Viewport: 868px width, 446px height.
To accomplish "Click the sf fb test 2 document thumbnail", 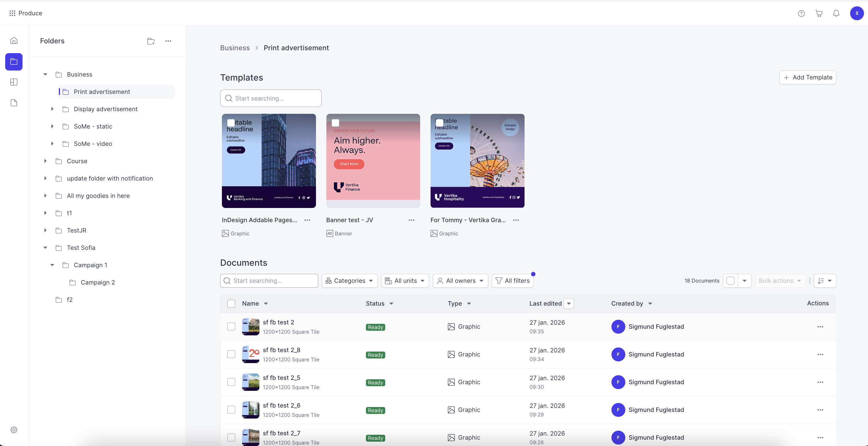I will pyautogui.click(x=251, y=327).
